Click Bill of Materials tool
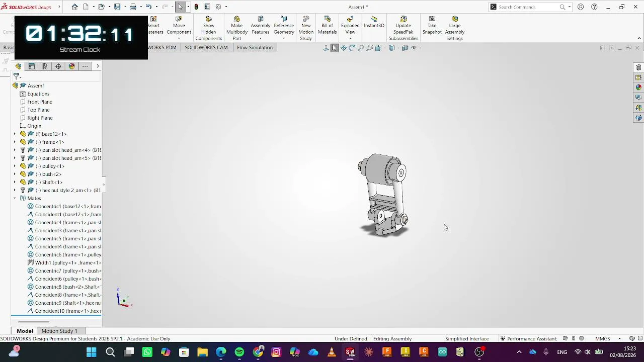Image resolution: width=644 pixels, height=362 pixels. coord(327,25)
